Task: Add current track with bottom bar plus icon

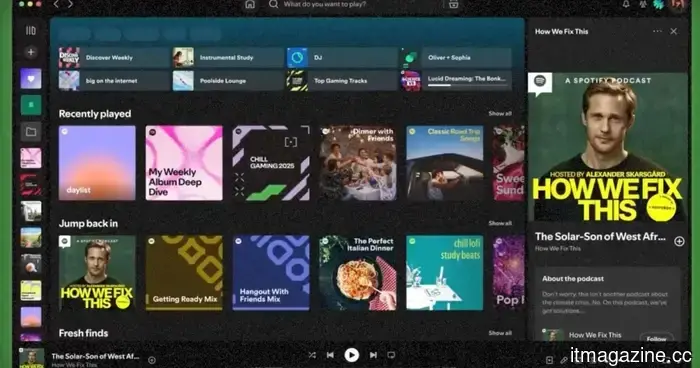Action: [152, 360]
